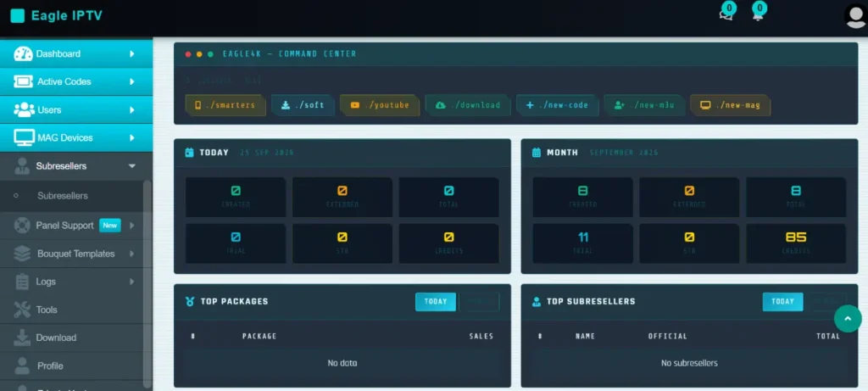Click the user icon beside TOP SUBRESELLERS
Viewport: 868px width, 391px height.
537,301
